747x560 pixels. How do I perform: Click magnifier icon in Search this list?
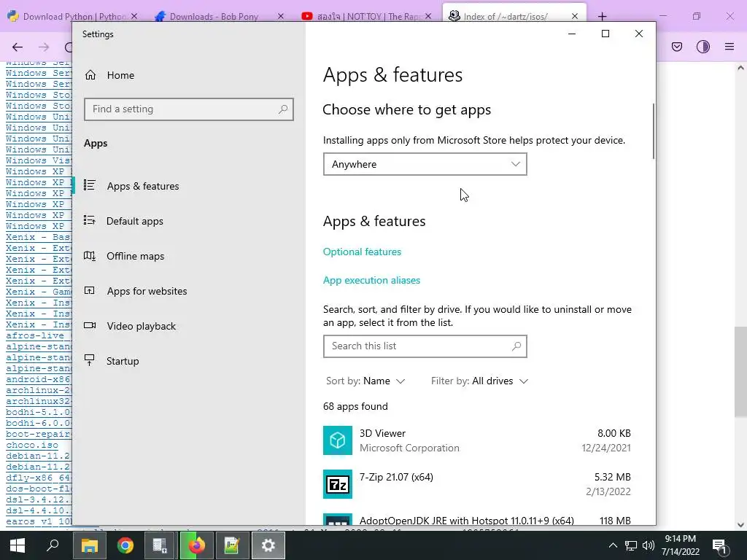516,346
